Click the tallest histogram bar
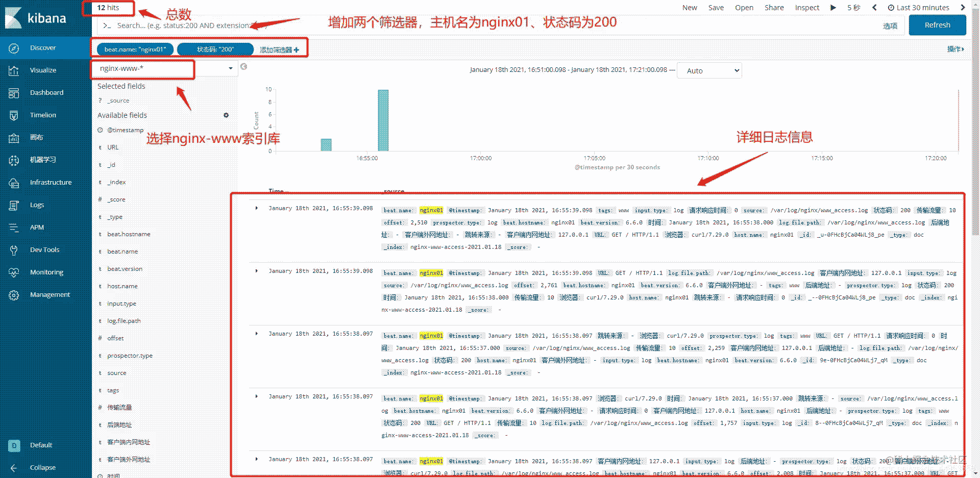 pos(383,120)
